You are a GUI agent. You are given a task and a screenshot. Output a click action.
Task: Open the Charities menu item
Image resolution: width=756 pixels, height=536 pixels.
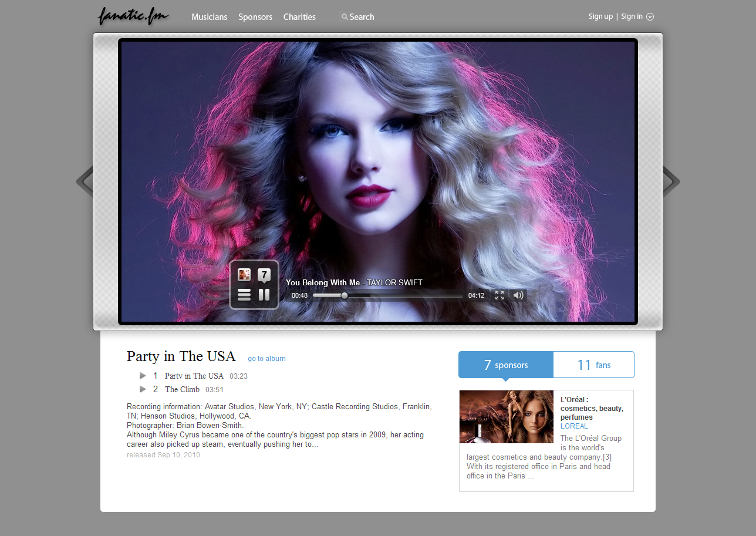pos(299,17)
